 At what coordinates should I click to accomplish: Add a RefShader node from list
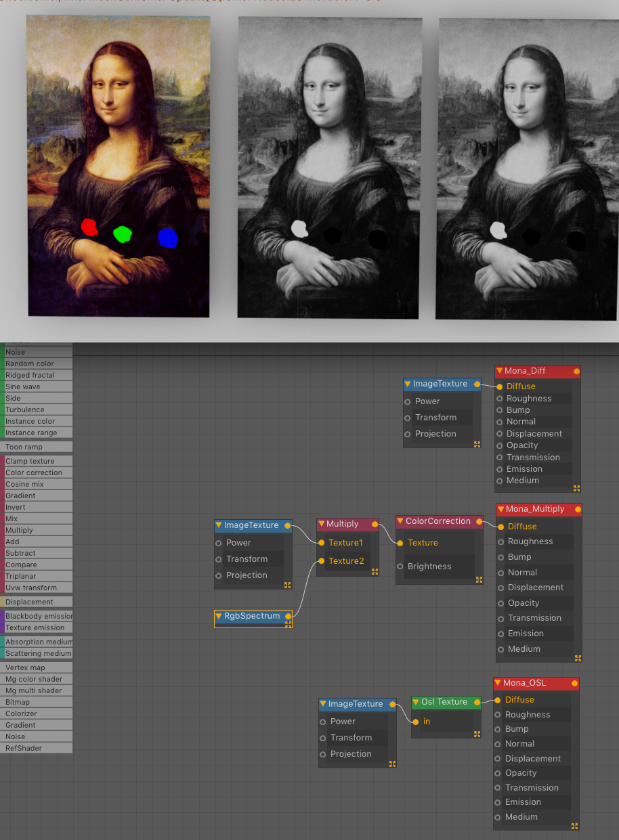point(37,748)
